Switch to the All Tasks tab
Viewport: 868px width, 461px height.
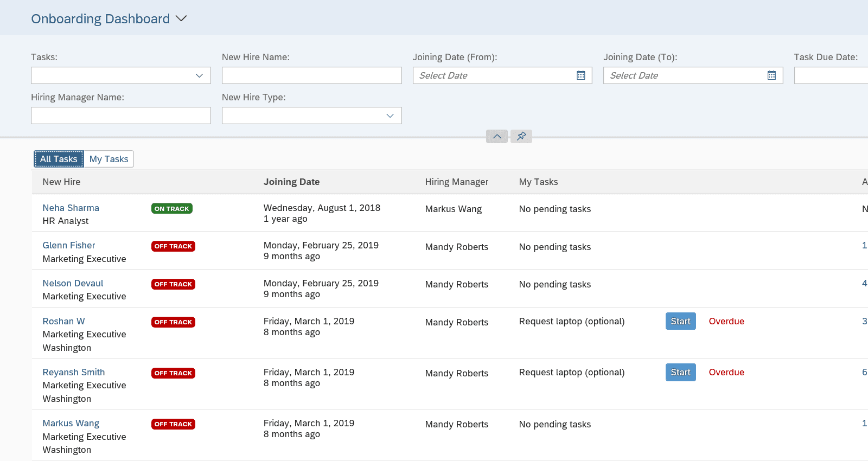59,159
